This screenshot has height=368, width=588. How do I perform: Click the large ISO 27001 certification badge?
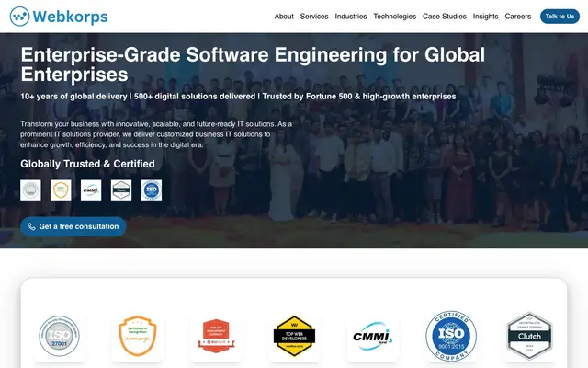59,336
